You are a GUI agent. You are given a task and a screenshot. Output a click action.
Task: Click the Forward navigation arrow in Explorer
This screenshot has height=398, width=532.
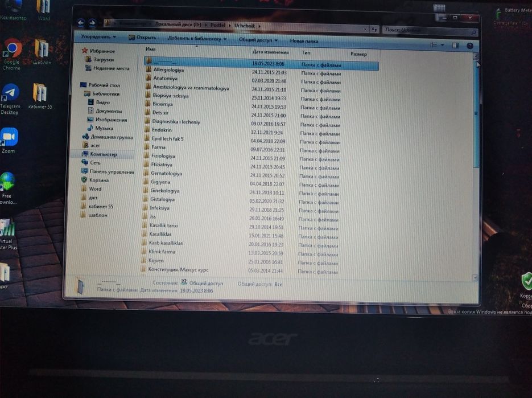92,23
